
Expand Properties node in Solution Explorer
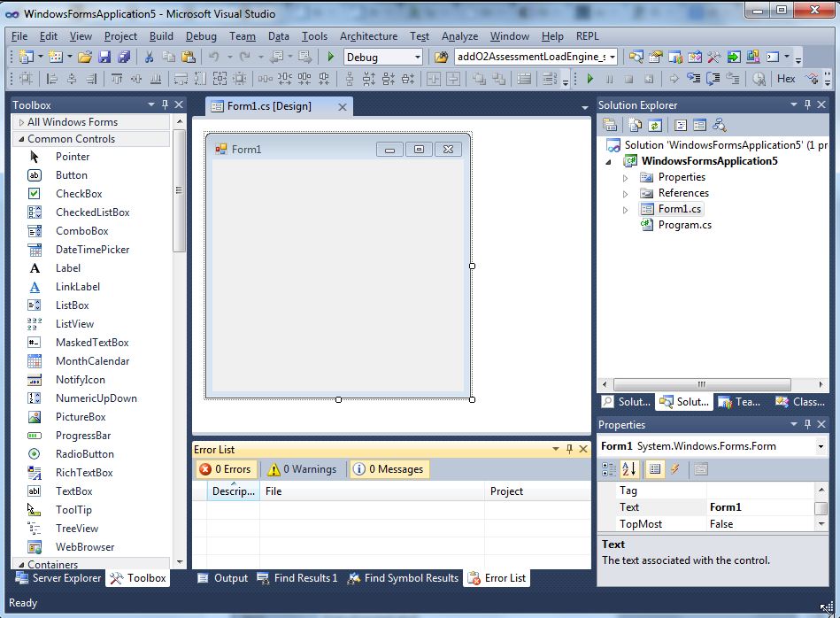coord(625,177)
